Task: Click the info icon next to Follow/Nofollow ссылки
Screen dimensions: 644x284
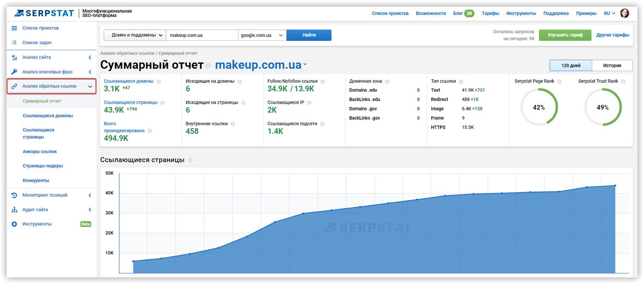Action: click(x=322, y=81)
